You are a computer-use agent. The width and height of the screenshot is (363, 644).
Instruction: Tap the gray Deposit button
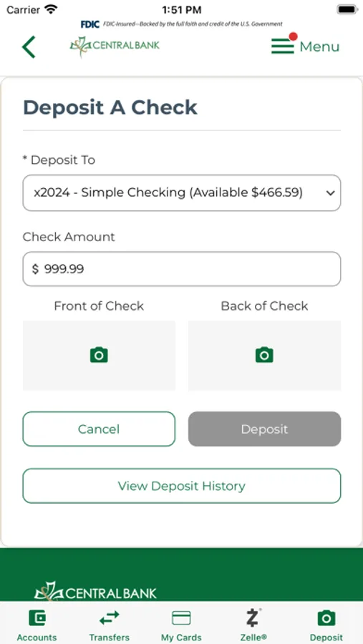click(264, 429)
